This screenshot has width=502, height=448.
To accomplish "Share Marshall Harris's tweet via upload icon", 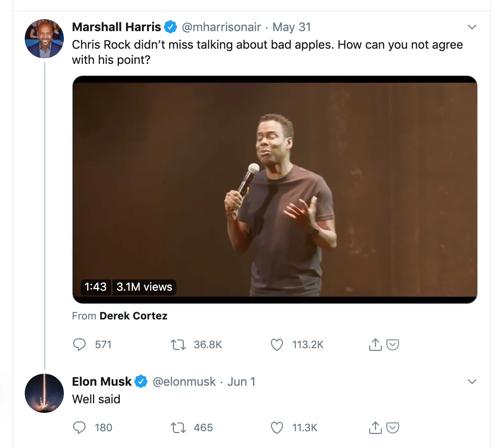I will pyautogui.click(x=375, y=345).
